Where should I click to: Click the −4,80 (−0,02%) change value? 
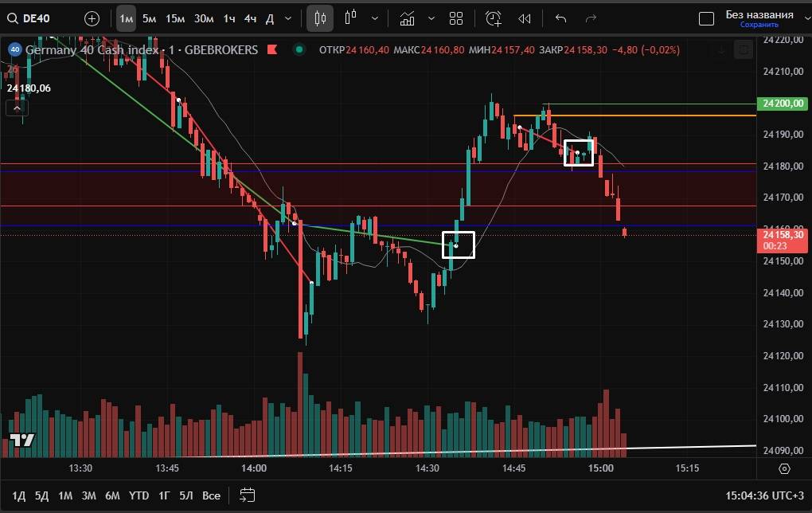tap(646, 49)
